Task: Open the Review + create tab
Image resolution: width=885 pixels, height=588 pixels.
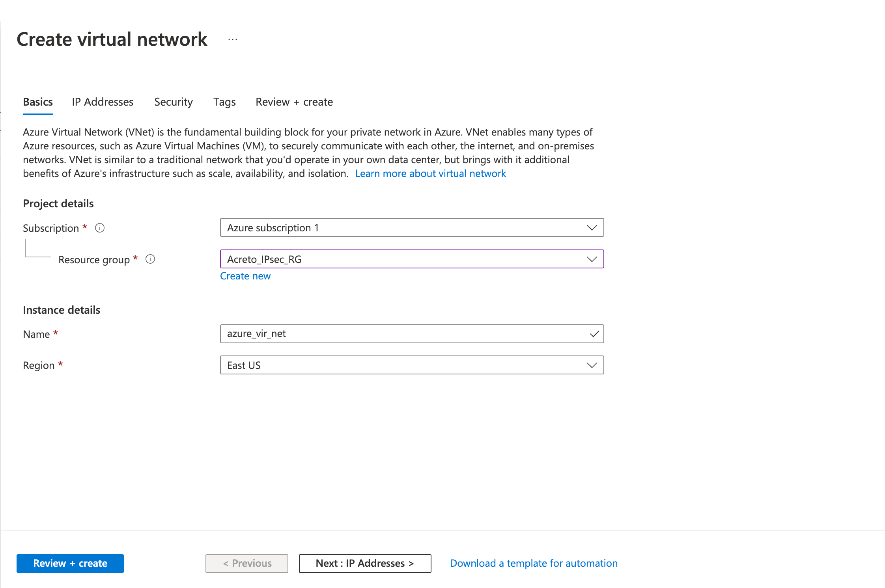Action: (x=294, y=102)
